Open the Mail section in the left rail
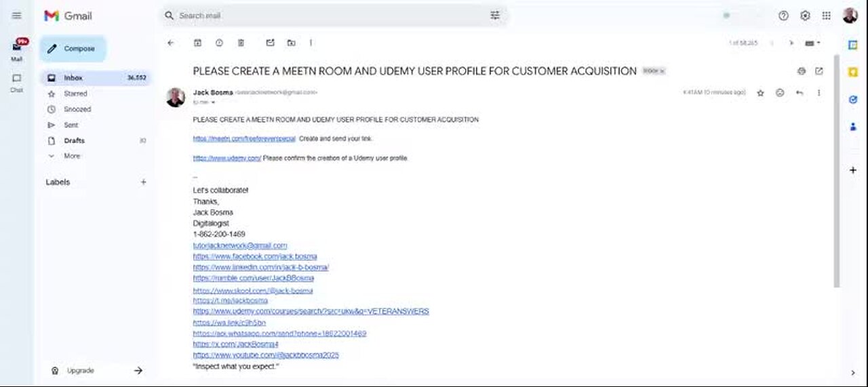The image size is (868, 387). [17, 50]
